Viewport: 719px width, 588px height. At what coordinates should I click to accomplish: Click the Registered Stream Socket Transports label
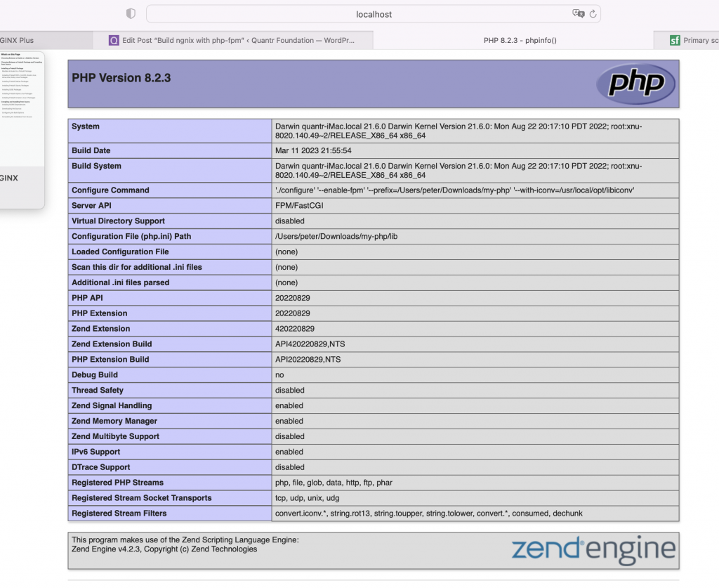[x=141, y=497]
